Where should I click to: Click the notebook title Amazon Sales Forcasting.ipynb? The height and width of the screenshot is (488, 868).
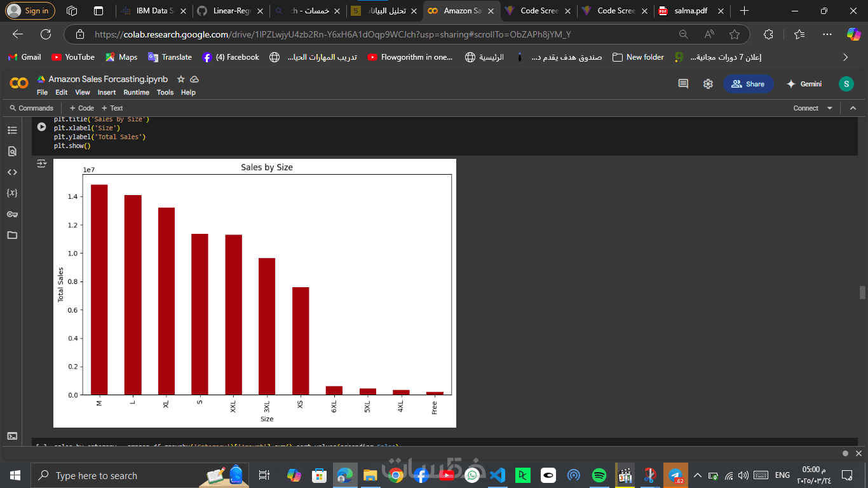pyautogui.click(x=108, y=79)
